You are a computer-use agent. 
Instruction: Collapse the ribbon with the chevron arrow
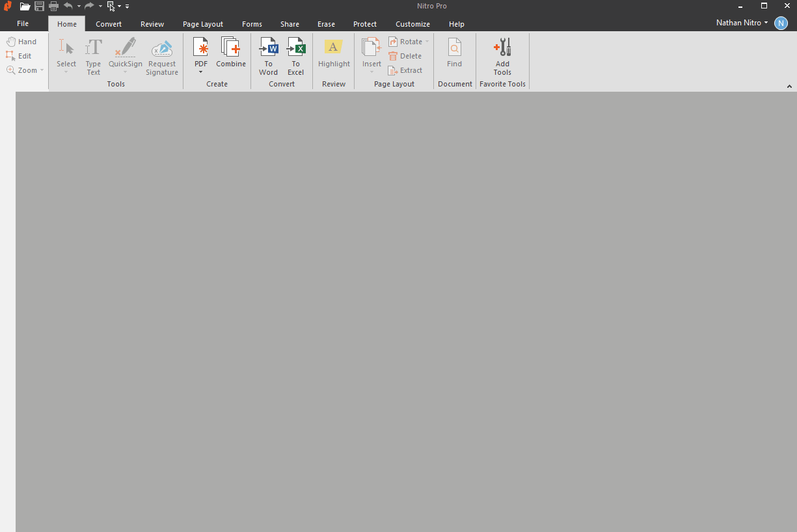789,86
